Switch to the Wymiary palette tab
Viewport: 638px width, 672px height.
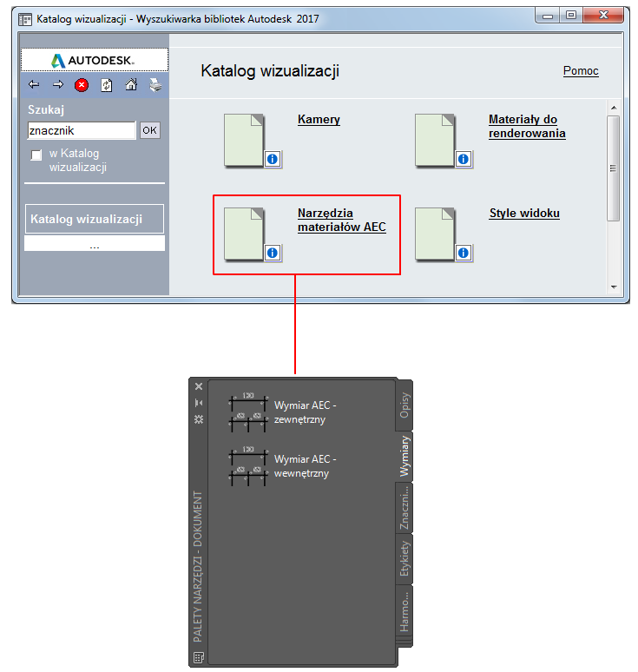(404, 456)
